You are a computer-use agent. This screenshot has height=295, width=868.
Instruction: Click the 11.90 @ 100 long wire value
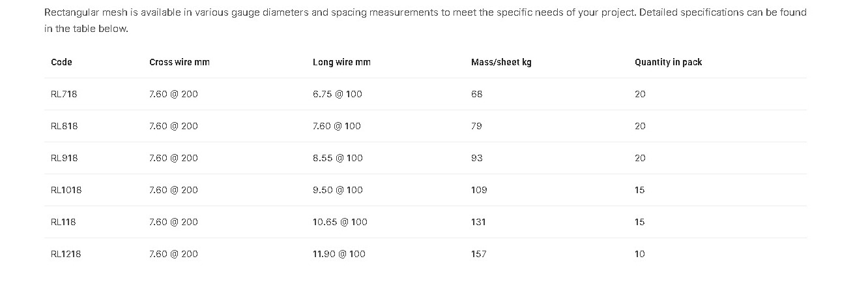point(339,254)
